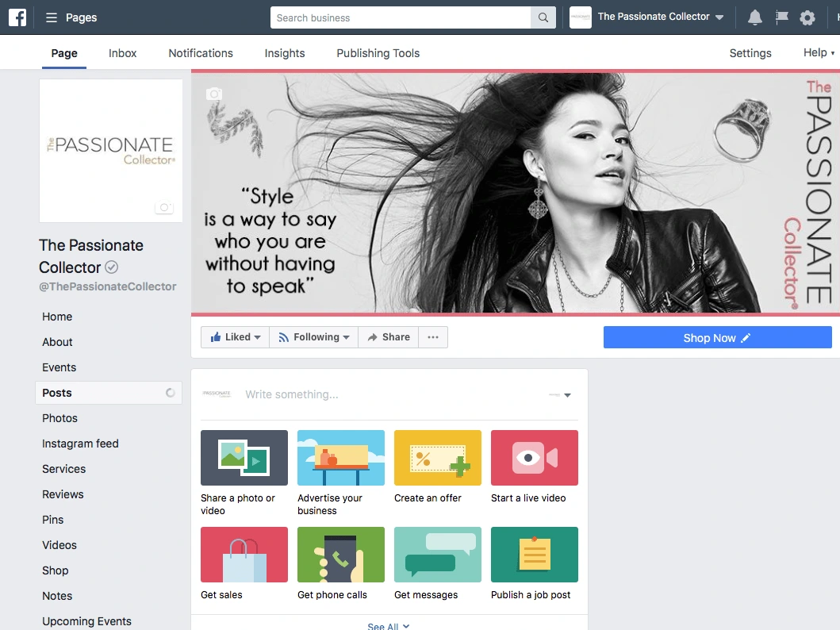Click the pencil edit icon on Shop Now
Screen dimensions: 840x630
(746, 337)
